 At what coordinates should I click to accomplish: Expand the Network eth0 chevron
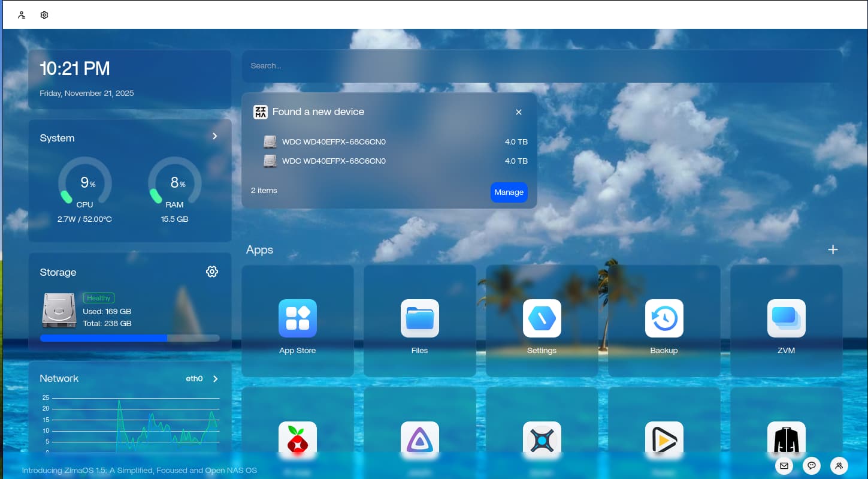[x=216, y=379]
